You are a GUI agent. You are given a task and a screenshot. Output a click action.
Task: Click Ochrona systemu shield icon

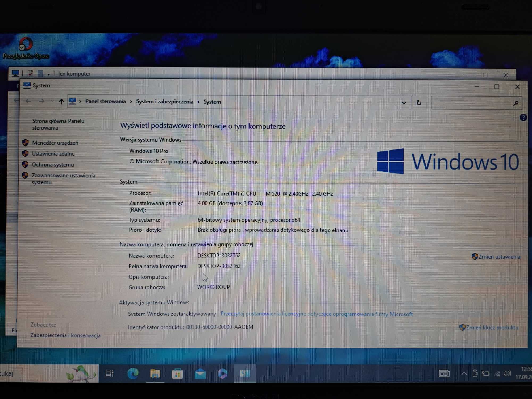point(25,164)
